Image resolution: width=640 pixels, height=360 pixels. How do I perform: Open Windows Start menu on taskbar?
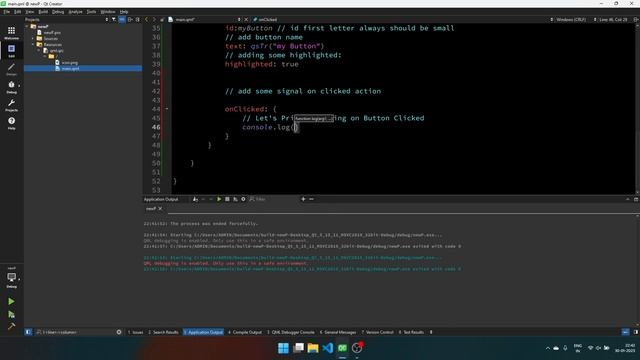(x=283, y=348)
